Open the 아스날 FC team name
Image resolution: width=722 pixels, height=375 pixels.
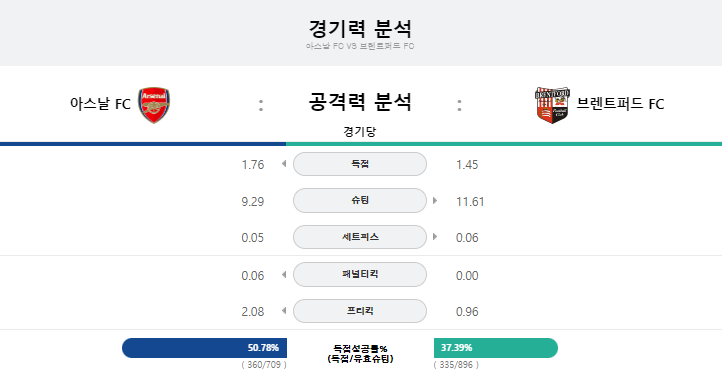(x=100, y=104)
